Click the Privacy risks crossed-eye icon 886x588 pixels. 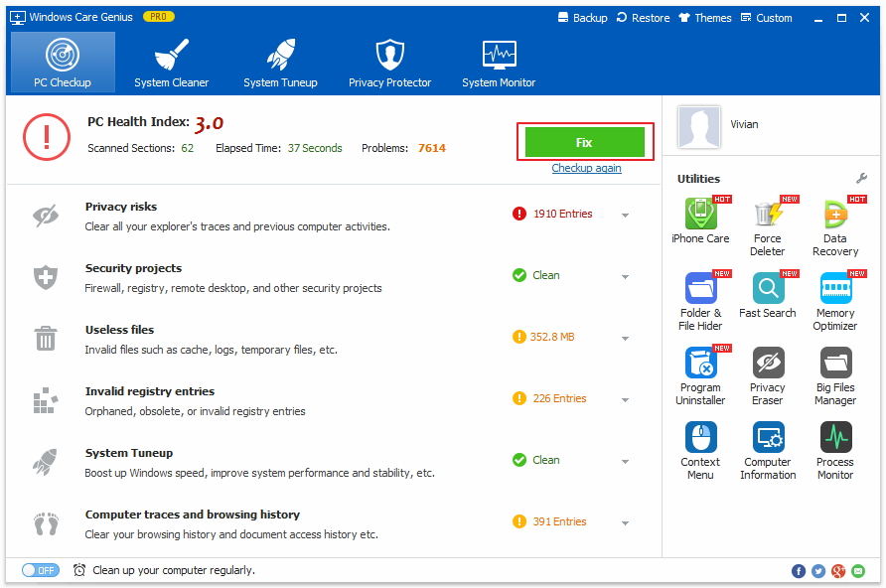click(46, 216)
